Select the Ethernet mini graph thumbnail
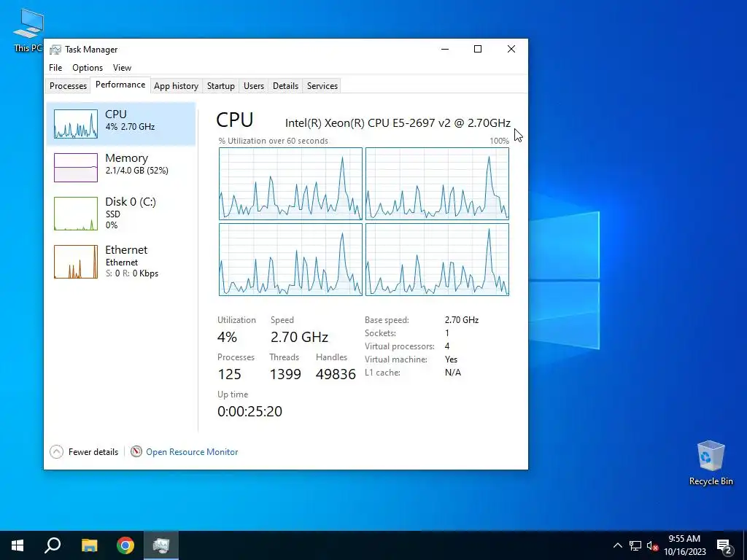Screen dimensions: 747x560 [76, 262]
